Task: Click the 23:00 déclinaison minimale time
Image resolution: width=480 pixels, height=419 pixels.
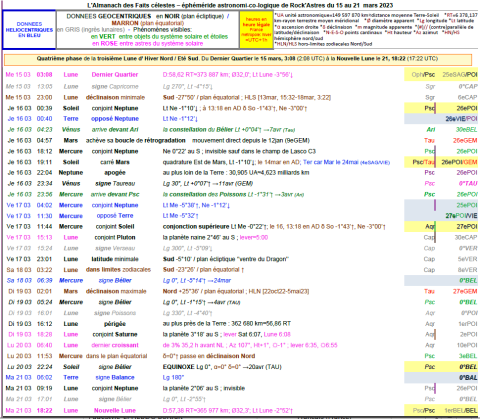Action: (44, 98)
